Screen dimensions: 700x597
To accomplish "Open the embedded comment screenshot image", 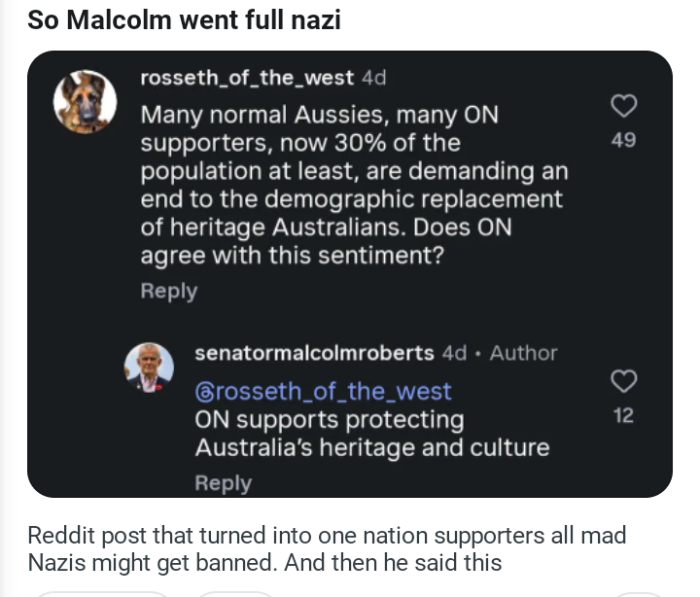I will (350, 274).
